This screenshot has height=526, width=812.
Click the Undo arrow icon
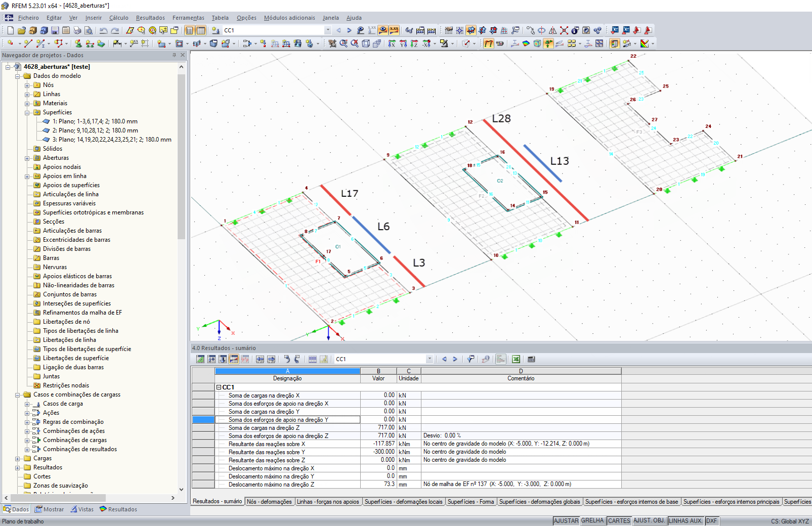click(104, 30)
